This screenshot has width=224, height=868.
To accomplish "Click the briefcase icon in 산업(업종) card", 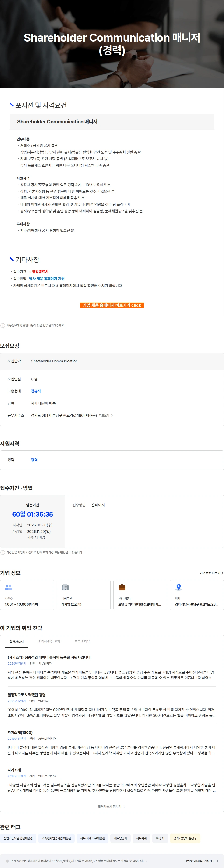I will [x=122, y=587].
